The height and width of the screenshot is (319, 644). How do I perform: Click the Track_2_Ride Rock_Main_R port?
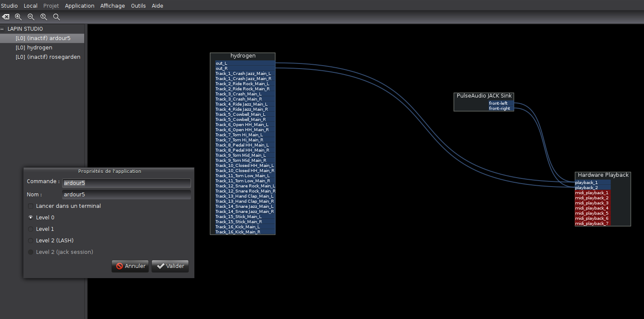245,89
